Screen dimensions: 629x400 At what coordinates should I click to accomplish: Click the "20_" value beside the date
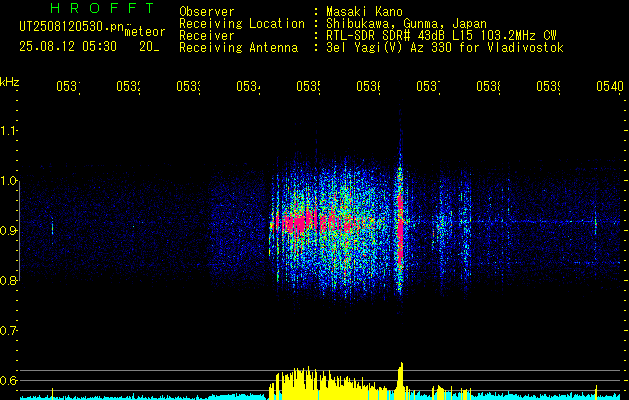tap(149, 47)
